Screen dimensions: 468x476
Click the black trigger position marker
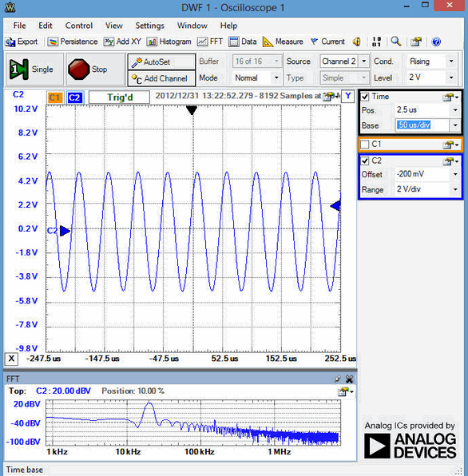[x=192, y=110]
